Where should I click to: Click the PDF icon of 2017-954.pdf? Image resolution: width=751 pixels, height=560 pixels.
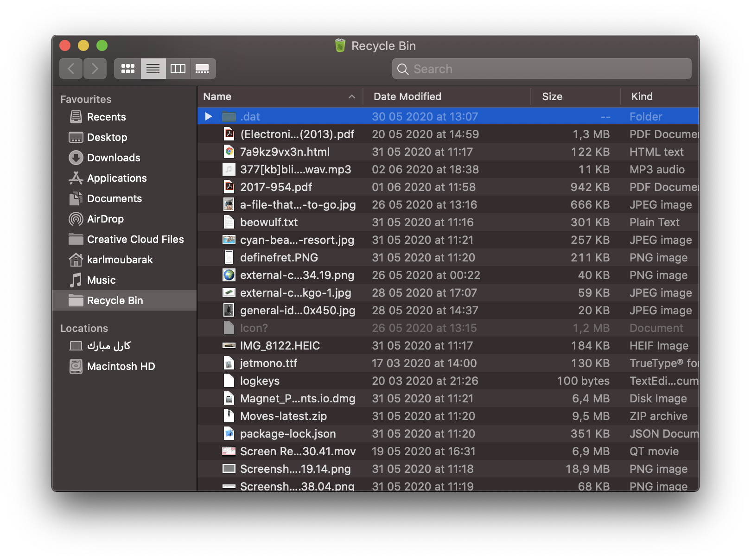click(229, 187)
